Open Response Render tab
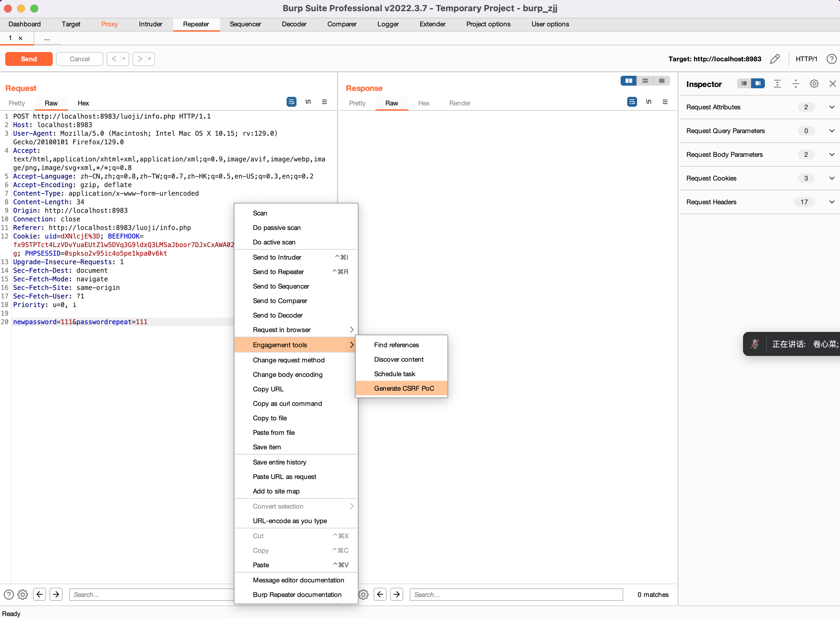Screen dimensions: 840x618 [x=460, y=103]
